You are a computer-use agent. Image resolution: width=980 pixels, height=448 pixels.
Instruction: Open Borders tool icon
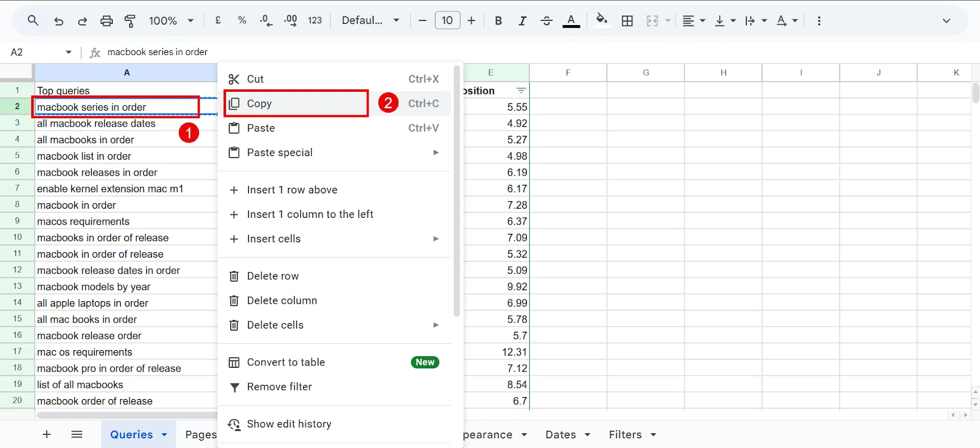(627, 21)
